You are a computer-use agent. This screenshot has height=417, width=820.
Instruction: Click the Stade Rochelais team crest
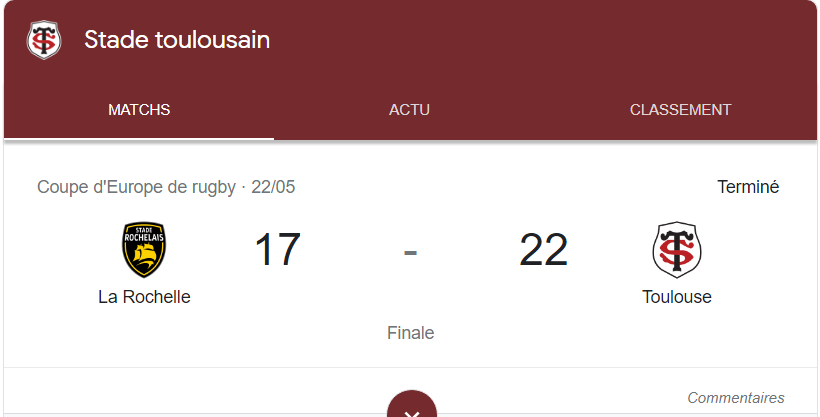[x=144, y=250]
